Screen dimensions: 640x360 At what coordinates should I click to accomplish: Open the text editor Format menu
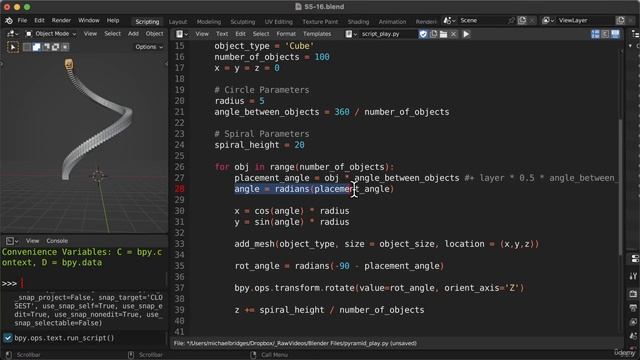(x=286, y=34)
